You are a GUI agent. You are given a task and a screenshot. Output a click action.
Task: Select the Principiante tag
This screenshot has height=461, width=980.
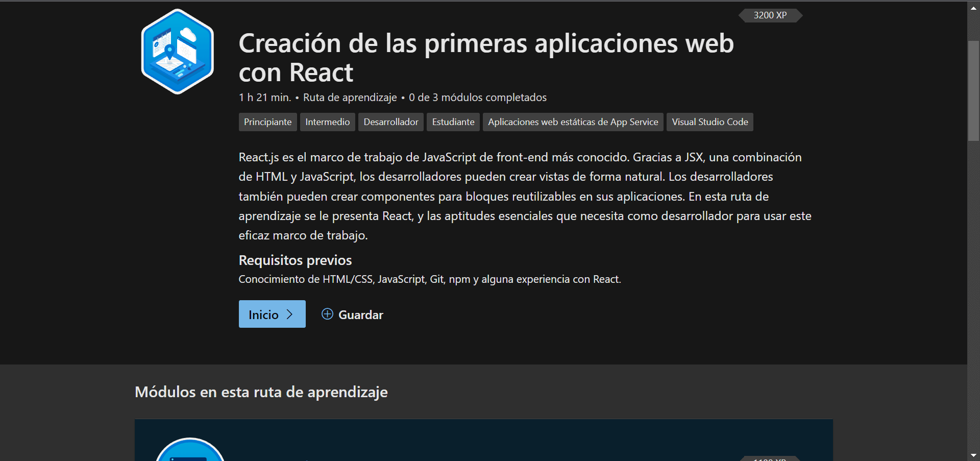[267, 122]
